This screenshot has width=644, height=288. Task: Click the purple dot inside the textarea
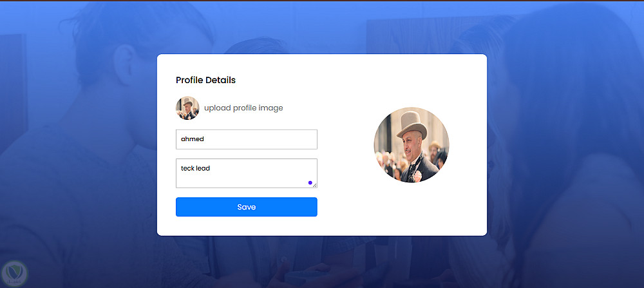point(310,183)
